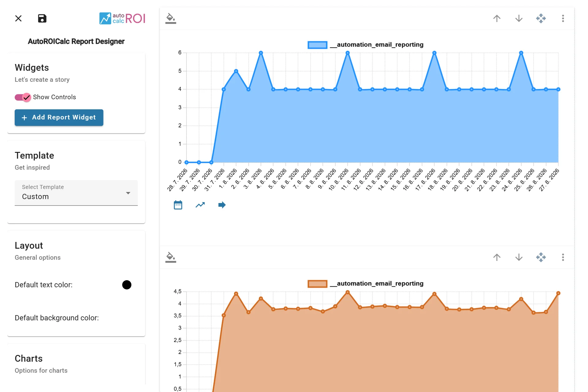Click the Widgets section heading
Image resolution: width=588 pixels, height=392 pixels.
32,68
